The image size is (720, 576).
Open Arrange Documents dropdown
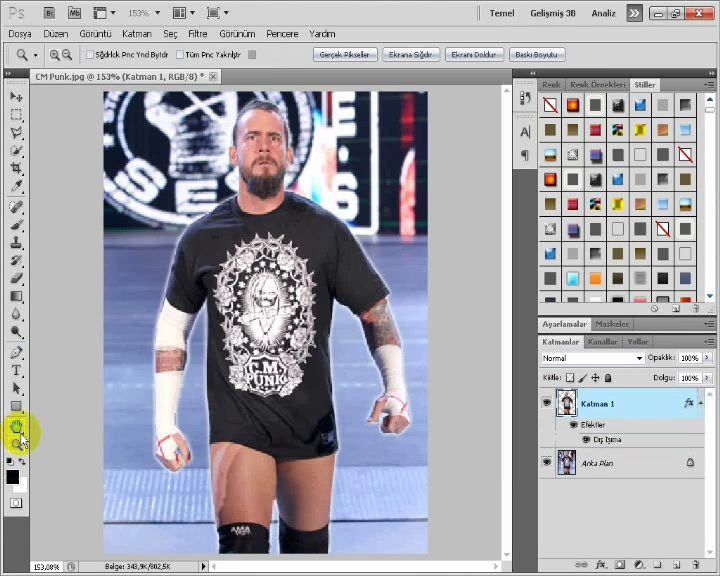coord(184,13)
